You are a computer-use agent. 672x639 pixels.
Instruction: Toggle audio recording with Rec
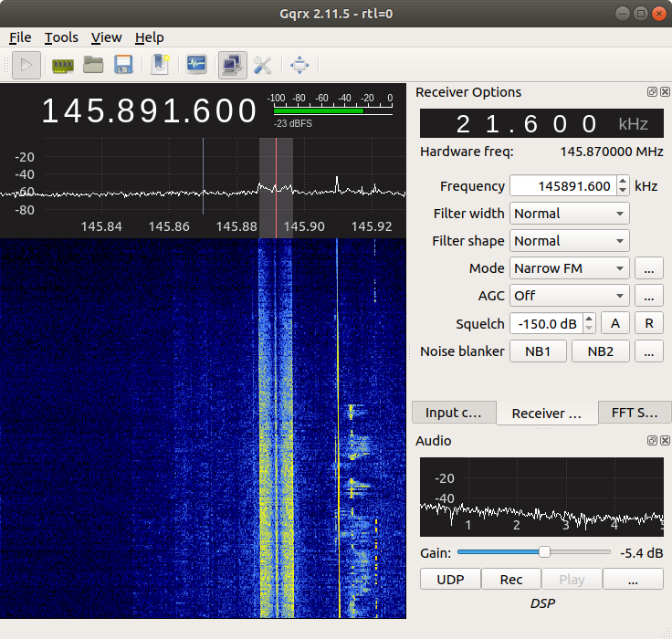point(511,580)
